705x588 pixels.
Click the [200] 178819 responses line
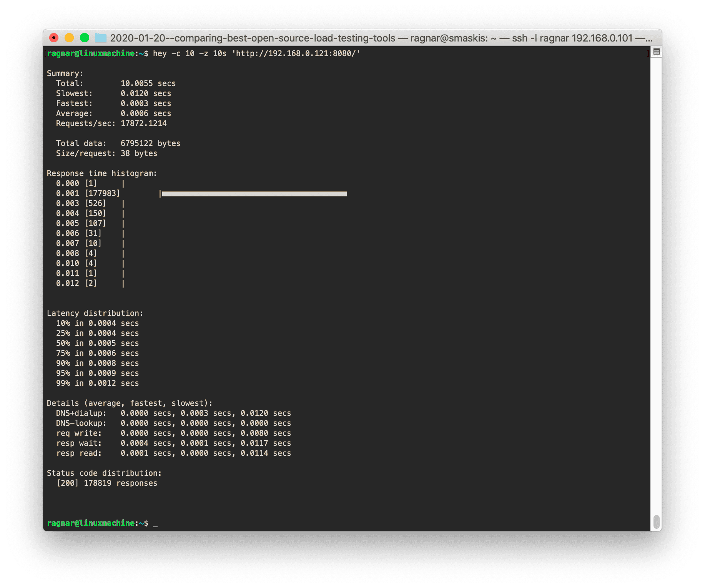(x=107, y=483)
